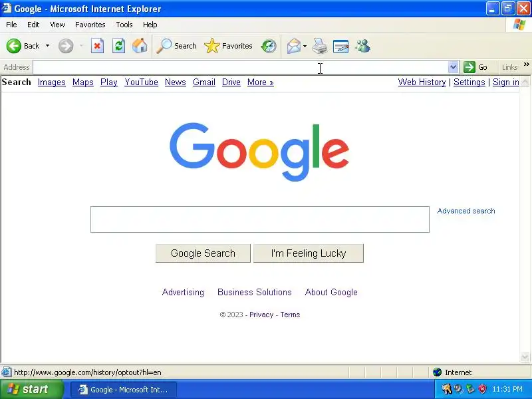Open the Gmail link
The image size is (532, 399).
pyautogui.click(x=204, y=82)
